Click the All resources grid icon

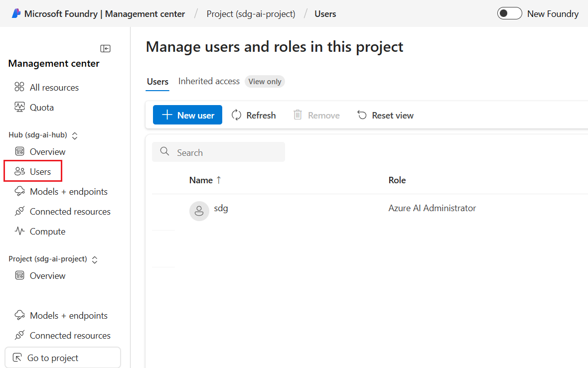click(x=19, y=87)
